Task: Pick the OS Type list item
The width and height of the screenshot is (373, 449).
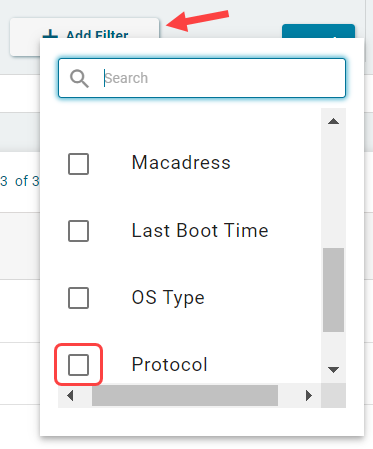Action: [x=168, y=298]
